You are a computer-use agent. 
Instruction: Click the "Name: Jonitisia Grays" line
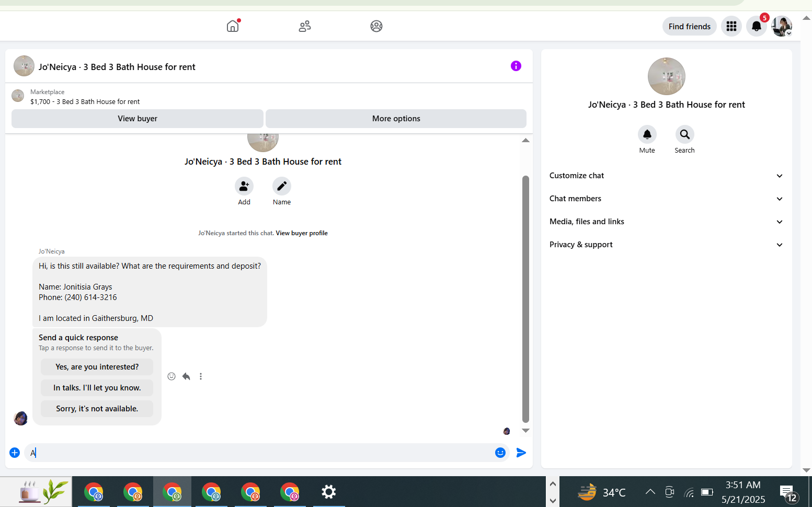pos(75,287)
